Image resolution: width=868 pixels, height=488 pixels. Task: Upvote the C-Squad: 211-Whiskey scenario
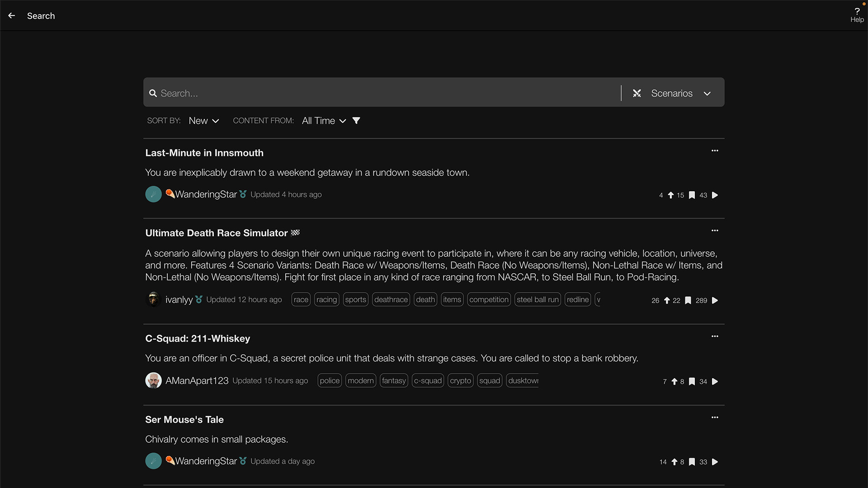pyautogui.click(x=674, y=381)
